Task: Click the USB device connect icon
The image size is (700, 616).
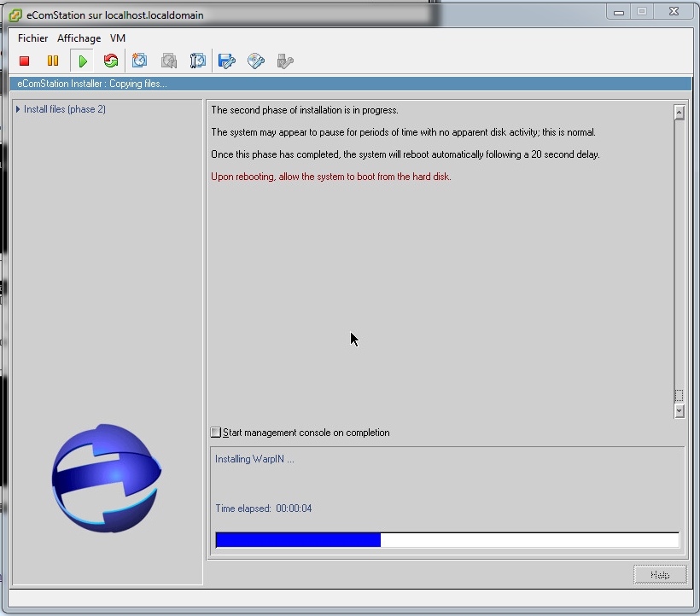Action: [285, 61]
